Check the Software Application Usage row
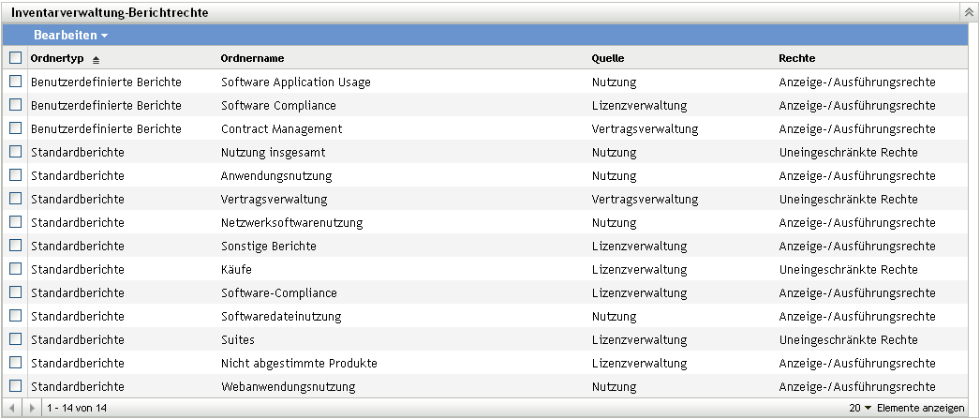 point(15,82)
